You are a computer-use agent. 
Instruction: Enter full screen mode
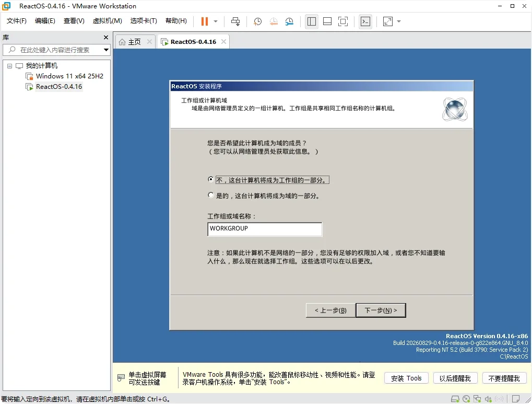click(343, 21)
